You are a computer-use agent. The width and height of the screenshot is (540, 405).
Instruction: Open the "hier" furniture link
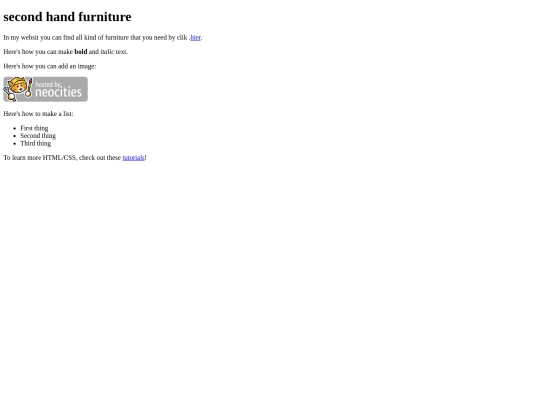196,38
